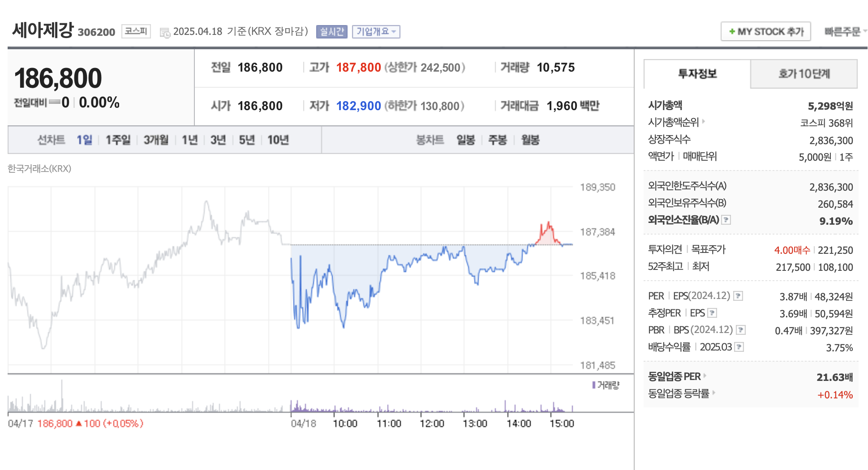Click the stock code 306200
Screen dimensions: 868x470
(96, 32)
